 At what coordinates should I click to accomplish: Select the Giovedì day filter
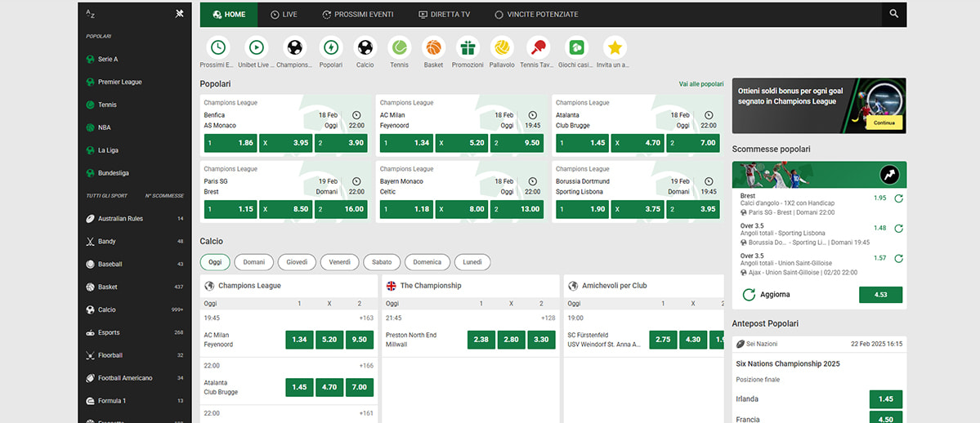297,262
